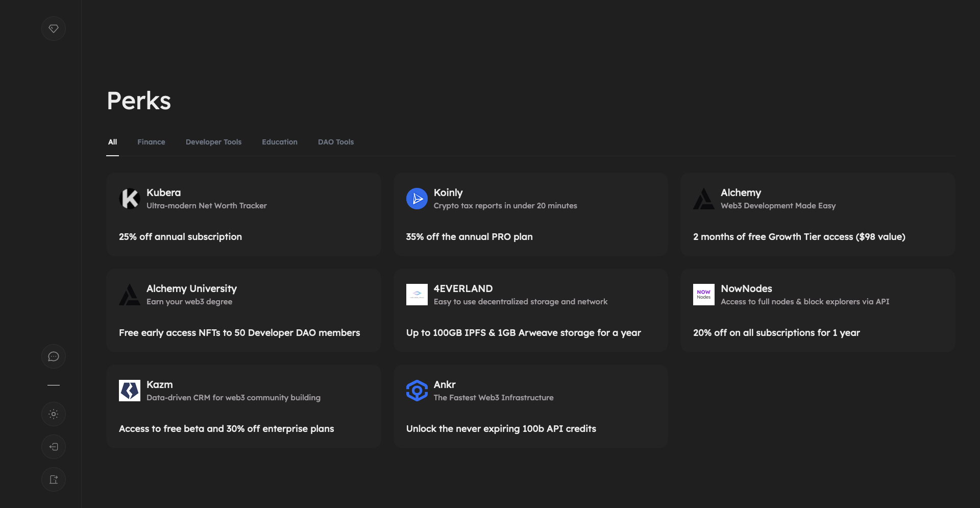
Task: Open the Kubera perk title
Action: (x=163, y=192)
